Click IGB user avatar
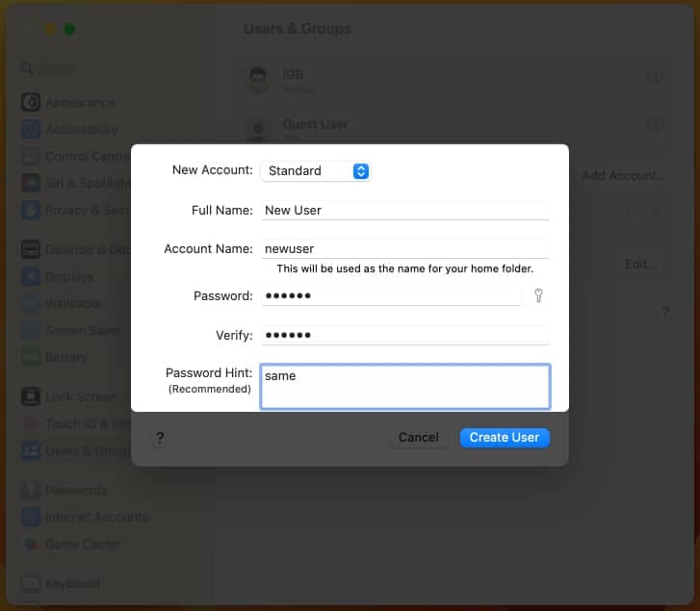700x611 pixels. 258,80
